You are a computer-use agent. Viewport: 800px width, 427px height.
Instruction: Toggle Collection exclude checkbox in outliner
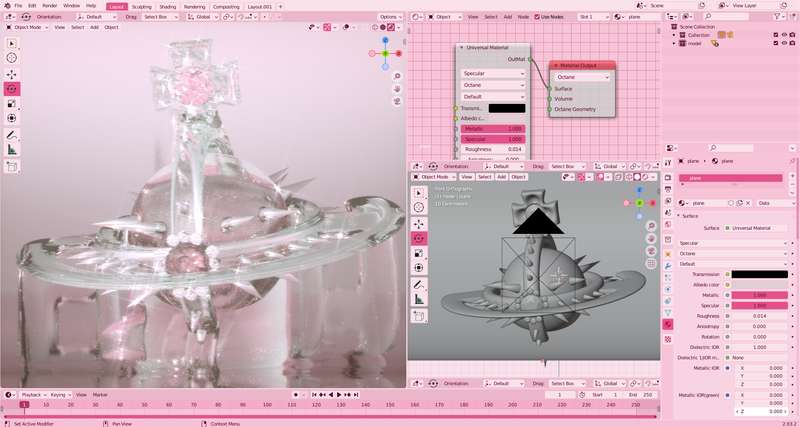(x=776, y=35)
